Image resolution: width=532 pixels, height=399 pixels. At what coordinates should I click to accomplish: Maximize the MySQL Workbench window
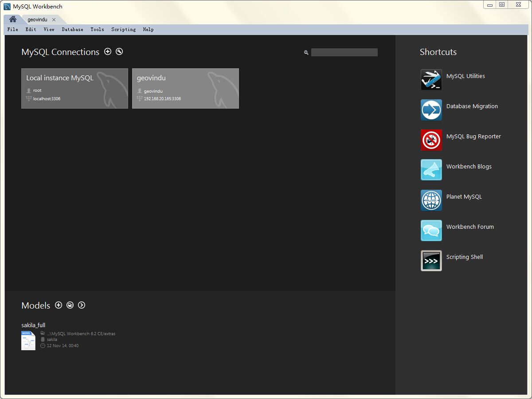(501, 5)
